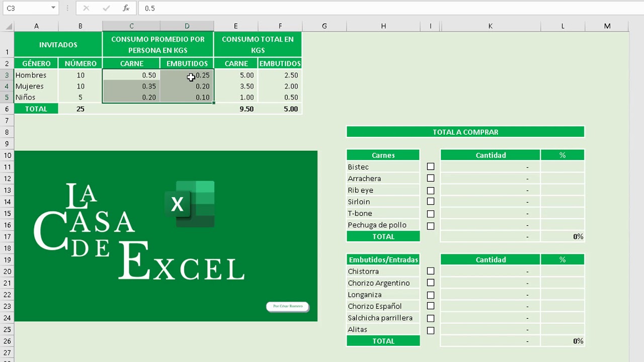Click the total guests value 25
The width and height of the screenshot is (644, 362).
(x=80, y=109)
